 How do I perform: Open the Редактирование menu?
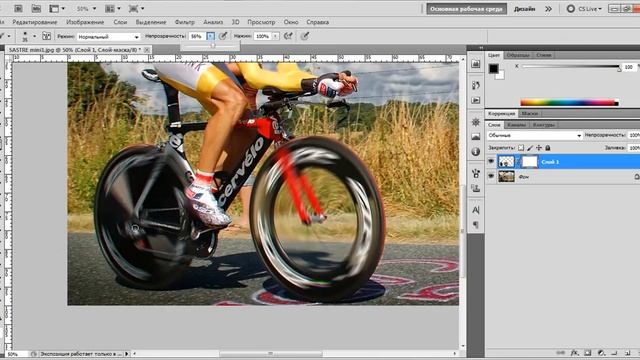point(35,22)
